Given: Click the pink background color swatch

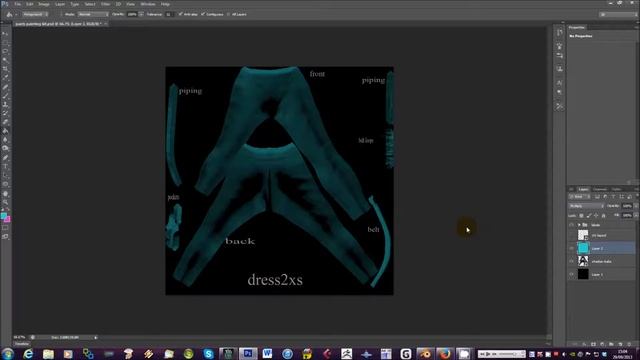Looking at the screenshot, I should (7, 219).
